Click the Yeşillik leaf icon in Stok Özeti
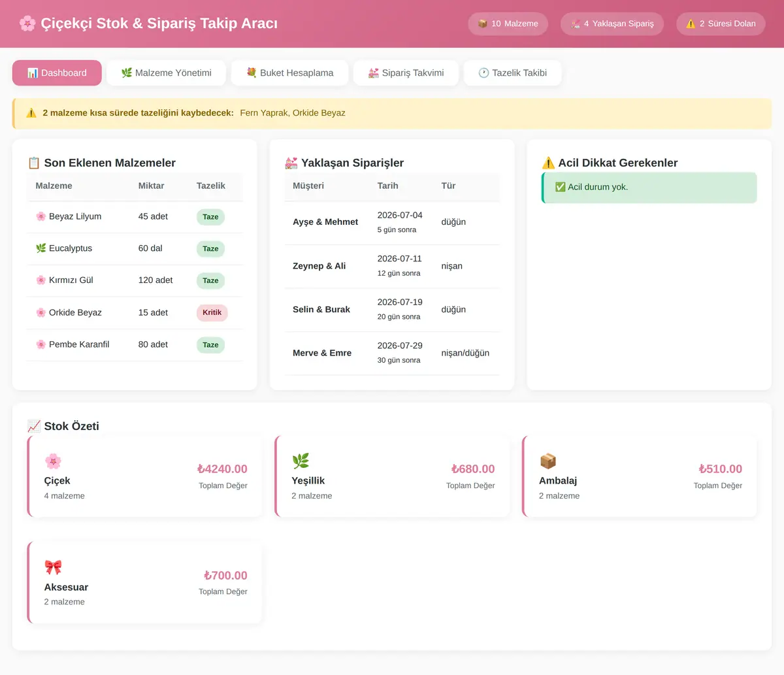Viewport: 784px width, 675px height. click(x=301, y=461)
